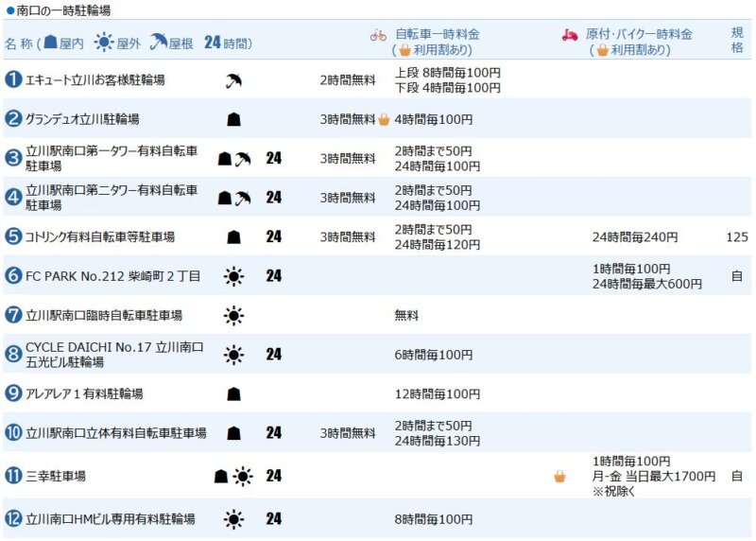This screenshot has height=541, width=756.
Task: Click the number 7 circle badge
Action: pyautogui.click(x=13, y=315)
